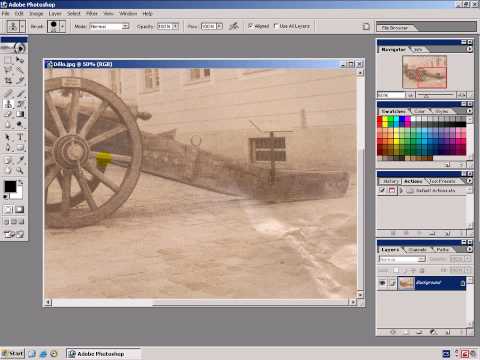
Task: Click the foreground color swatch
Action: click(10, 186)
